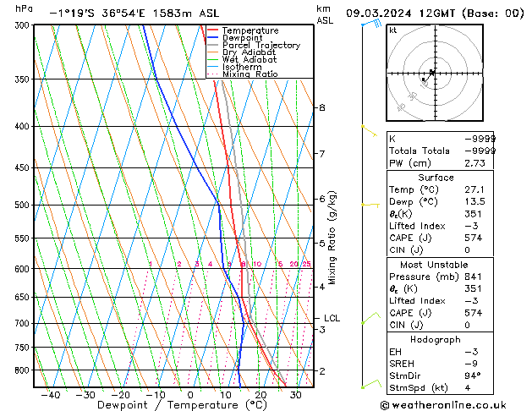
Task: Click the '600' pressure level label
Action: 24,269
